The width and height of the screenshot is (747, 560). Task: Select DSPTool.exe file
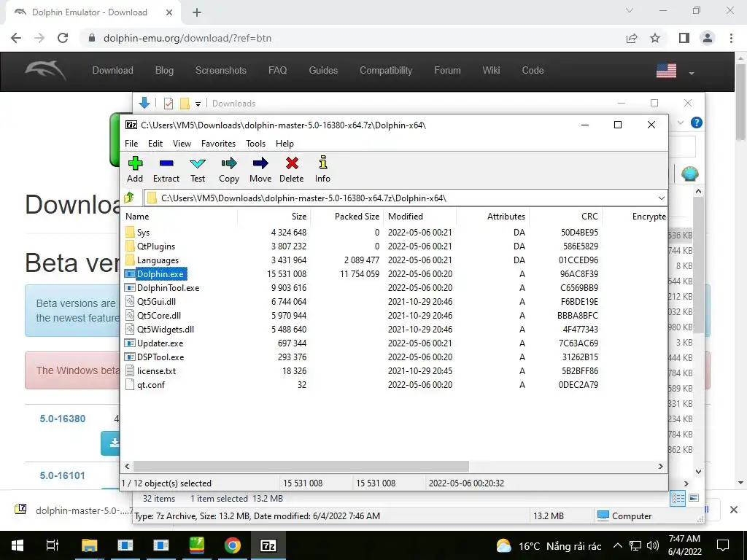(x=160, y=357)
